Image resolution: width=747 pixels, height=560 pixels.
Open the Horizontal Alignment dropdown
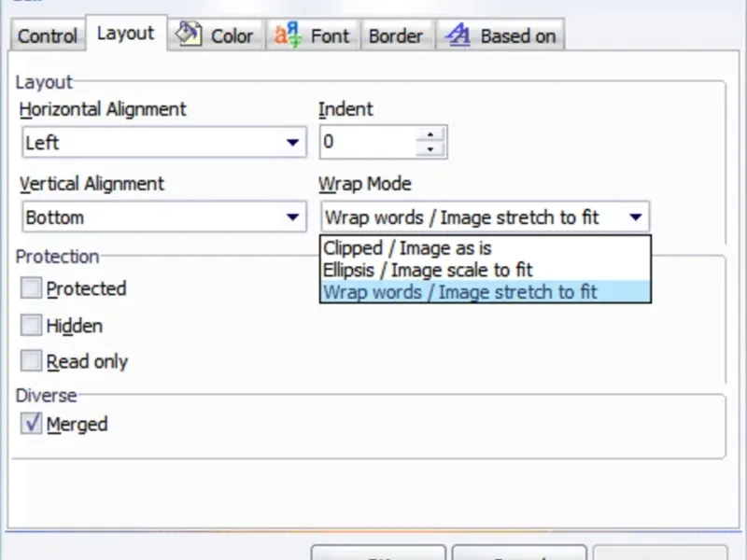293,143
